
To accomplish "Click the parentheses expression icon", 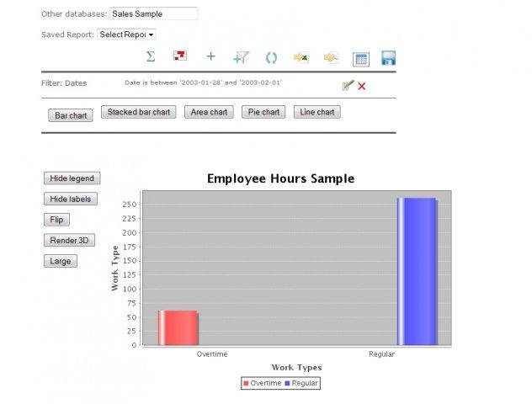I will (271, 58).
